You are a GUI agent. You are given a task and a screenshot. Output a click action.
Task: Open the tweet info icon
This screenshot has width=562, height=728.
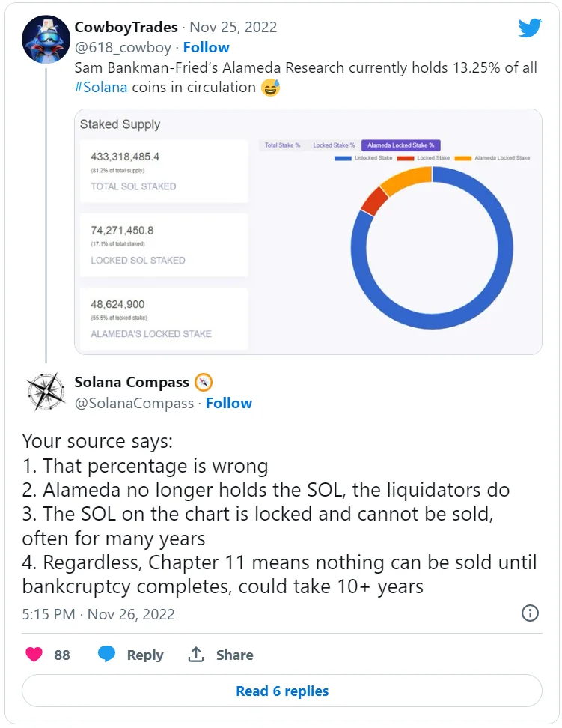pyautogui.click(x=530, y=613)
